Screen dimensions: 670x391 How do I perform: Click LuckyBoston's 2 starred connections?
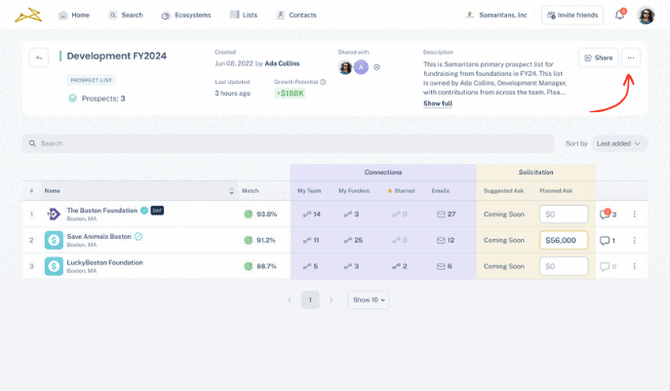400,266
